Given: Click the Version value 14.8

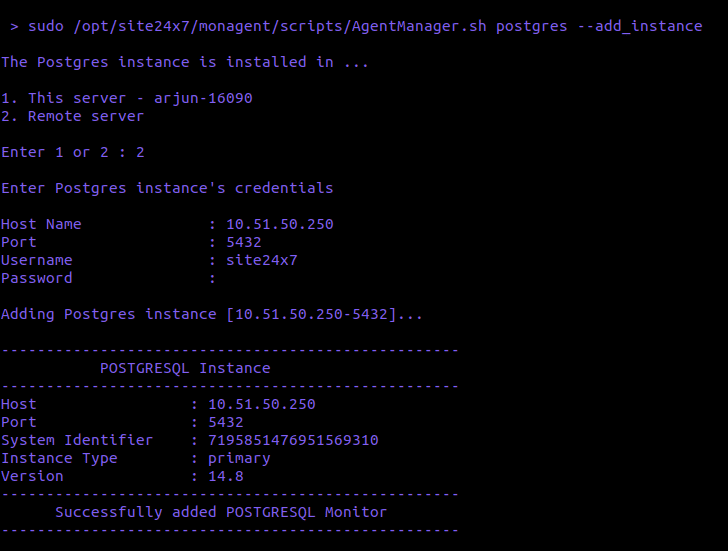Looking at the screenshot, I should pos(226,476).
